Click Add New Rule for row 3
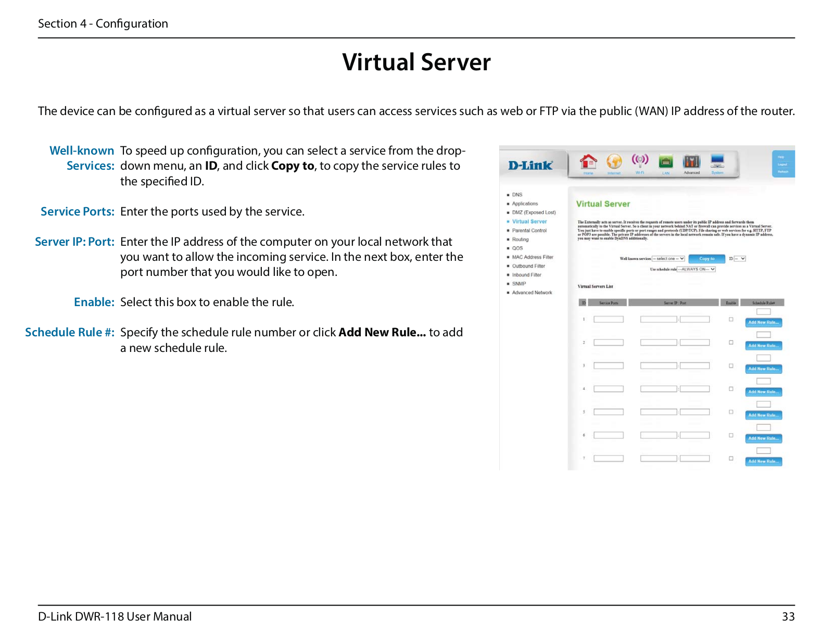This screenshot has height=644, width=833. (764, 369)
